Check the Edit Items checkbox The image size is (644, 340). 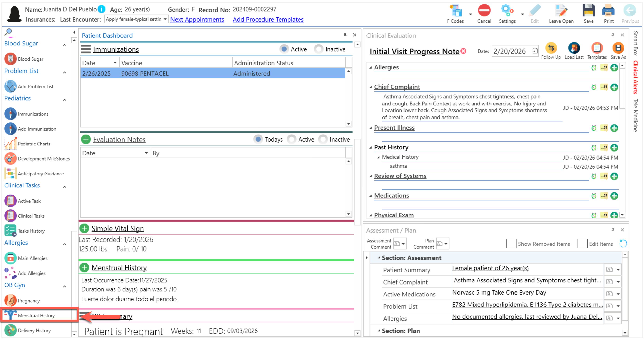[582, 244]
